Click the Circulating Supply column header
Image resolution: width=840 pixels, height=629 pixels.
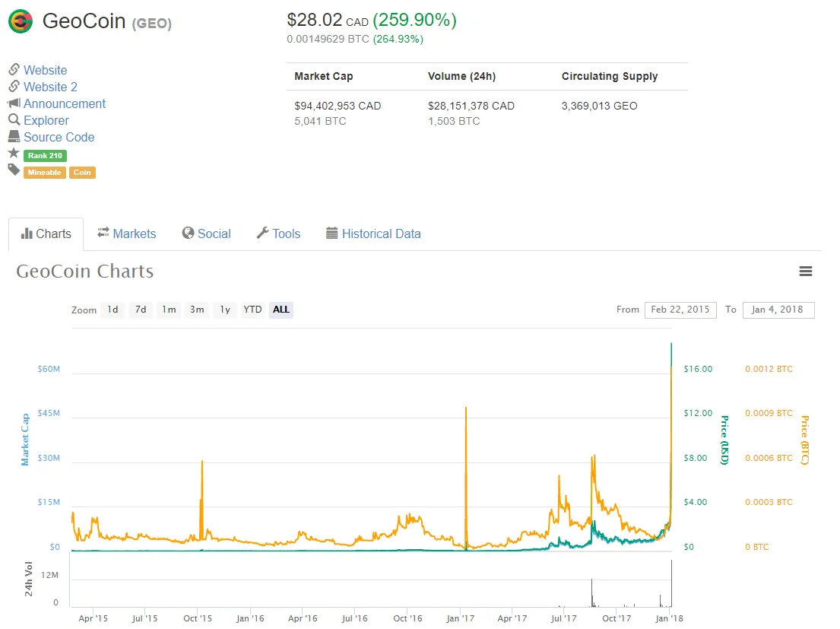pos(610,76)
